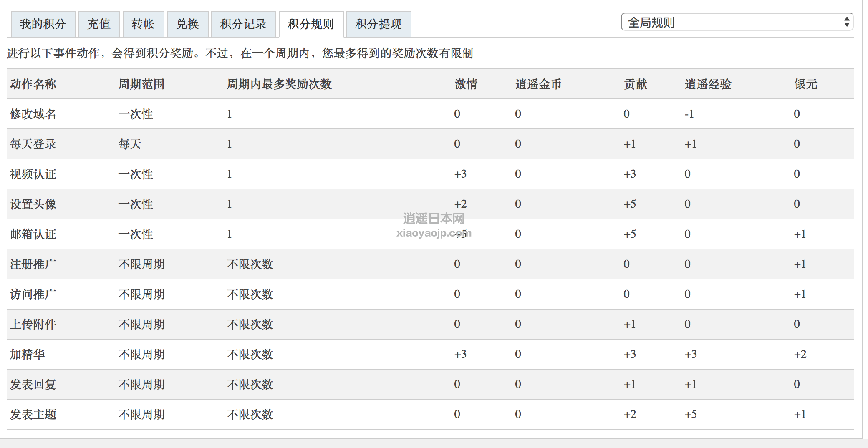Select the 访问推广 row name
The height and width of the screenshot is (448, 868).
(x=33, y=294)
